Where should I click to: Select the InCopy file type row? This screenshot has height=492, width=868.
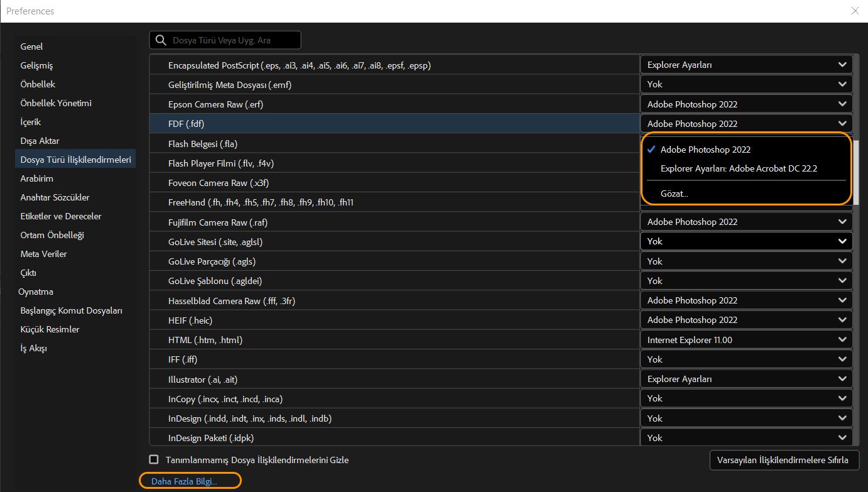(394, 399)
